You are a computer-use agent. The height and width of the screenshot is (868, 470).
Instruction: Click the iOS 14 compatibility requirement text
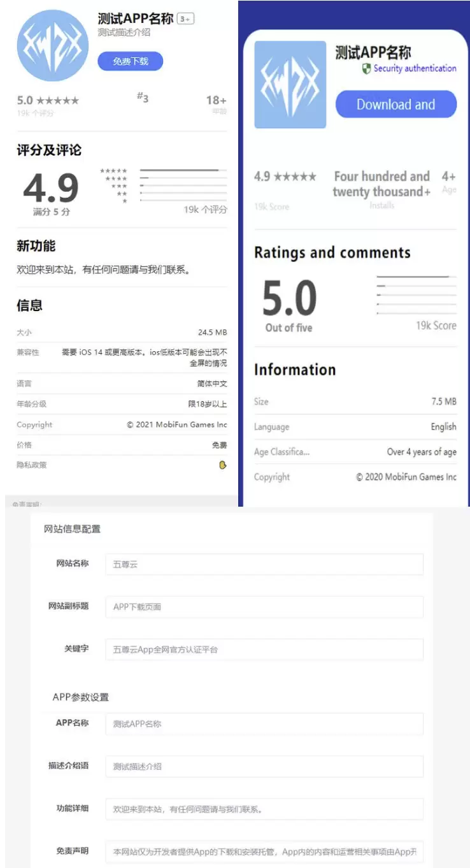tap(145, 357)
